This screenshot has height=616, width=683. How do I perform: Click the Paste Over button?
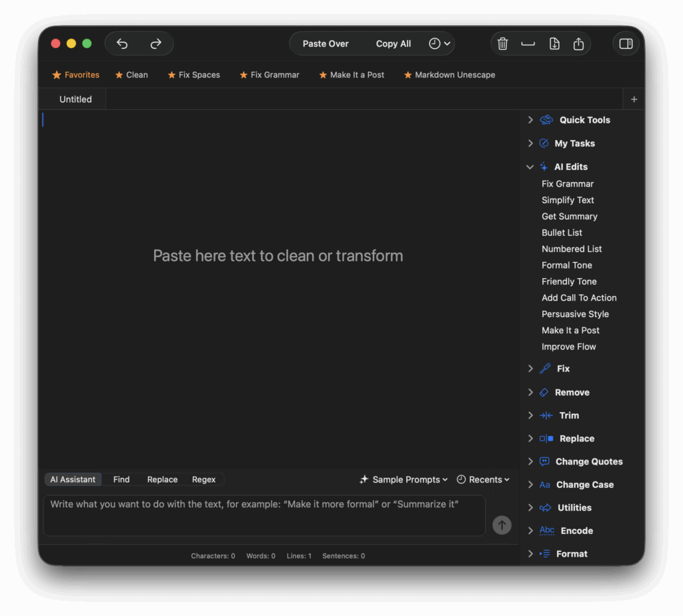click(325, 44)
